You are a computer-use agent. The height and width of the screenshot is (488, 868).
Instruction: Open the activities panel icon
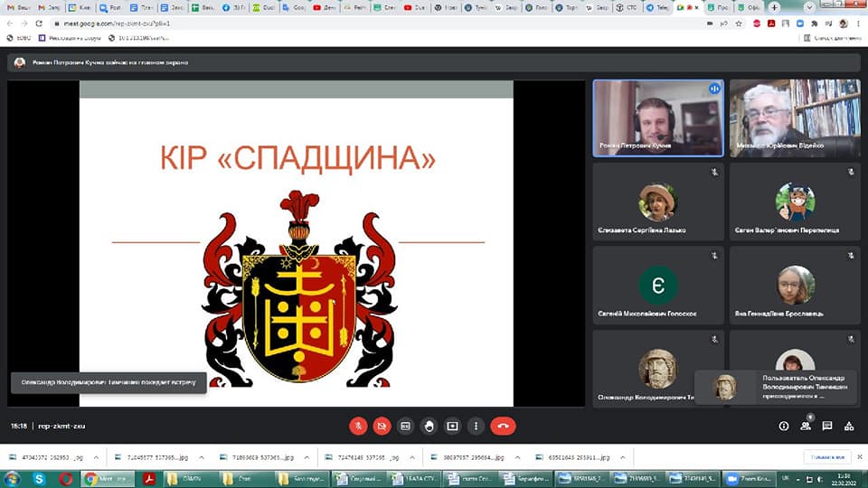click(x=849, y=426)
